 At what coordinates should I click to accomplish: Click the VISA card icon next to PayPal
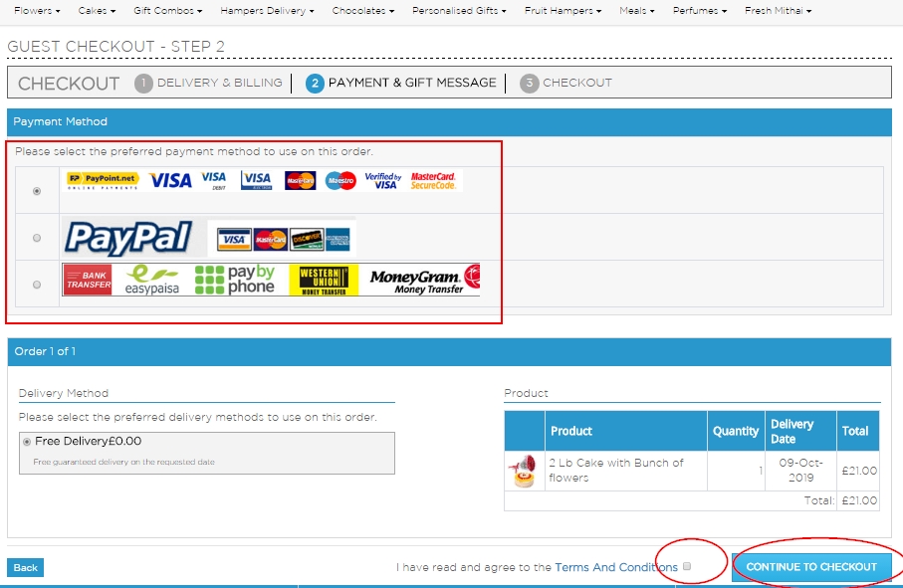coord(234,240)
